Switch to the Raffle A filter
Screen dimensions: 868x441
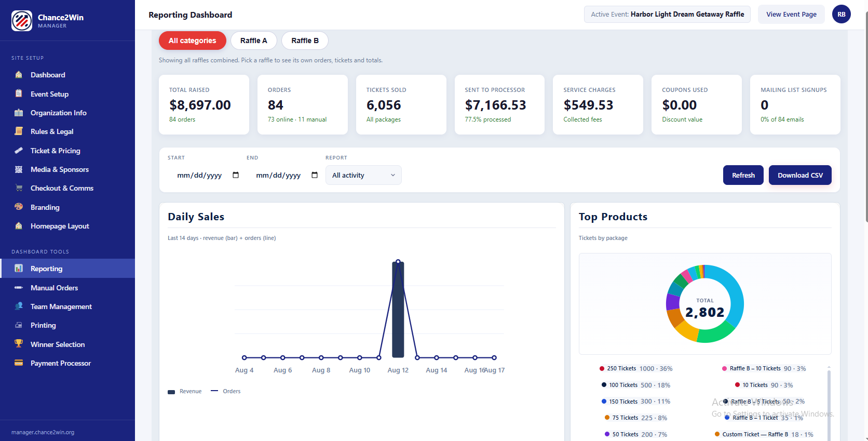(x=254, y=41)
